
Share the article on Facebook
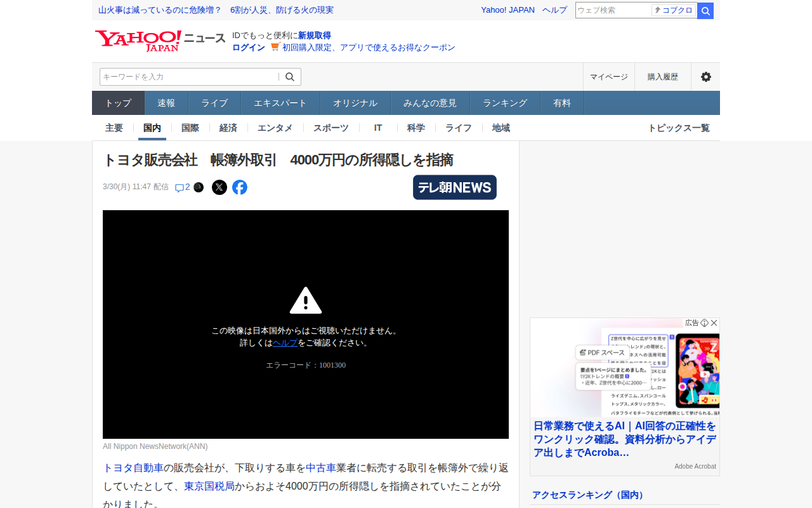240,187
